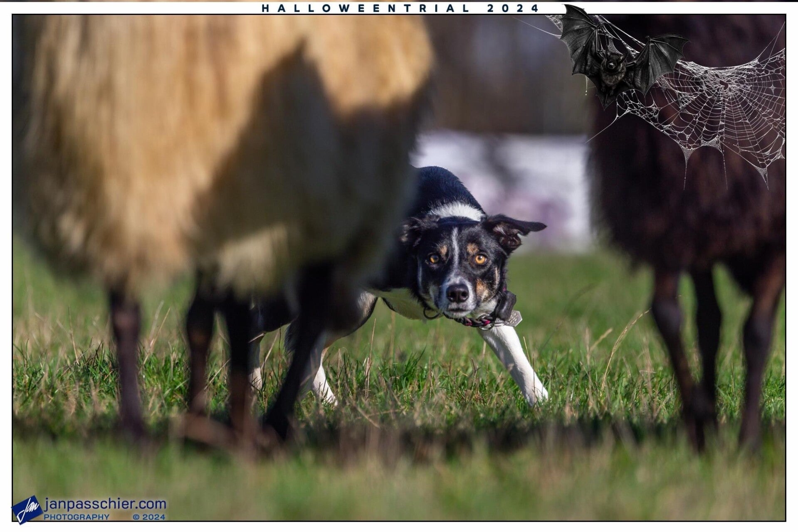
Task: Open the janpasschier.com watermark link
Action: [x=105, y=504]
